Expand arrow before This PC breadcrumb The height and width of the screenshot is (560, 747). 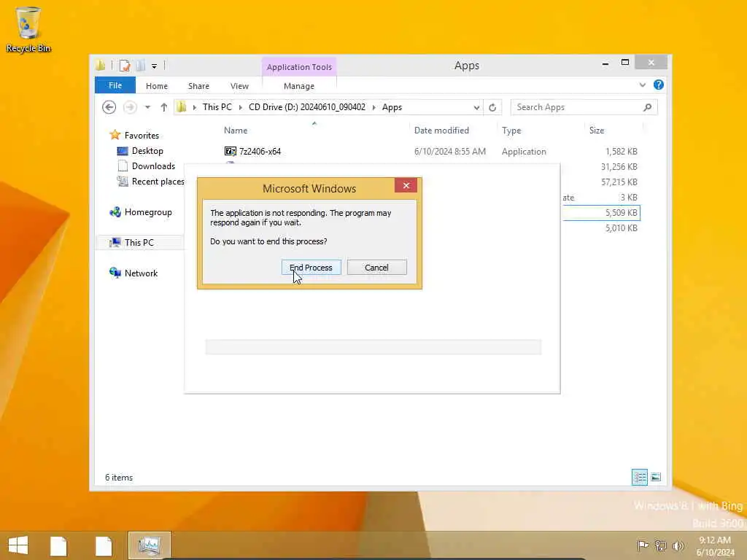click(x=194, y=107)
